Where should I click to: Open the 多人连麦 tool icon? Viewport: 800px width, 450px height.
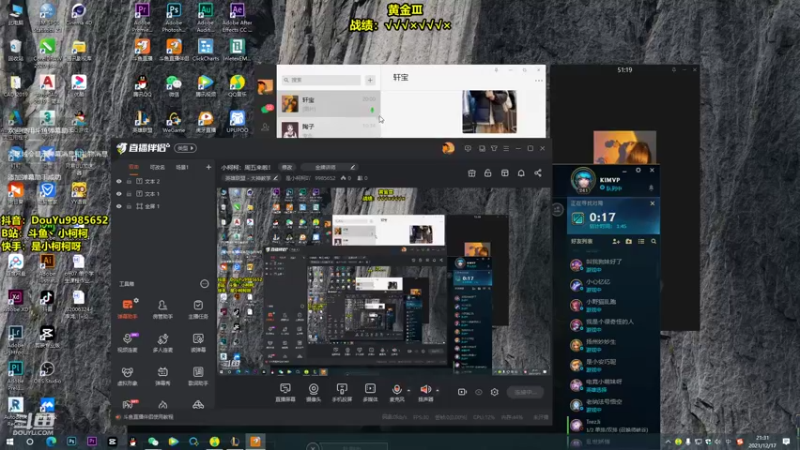162,342
